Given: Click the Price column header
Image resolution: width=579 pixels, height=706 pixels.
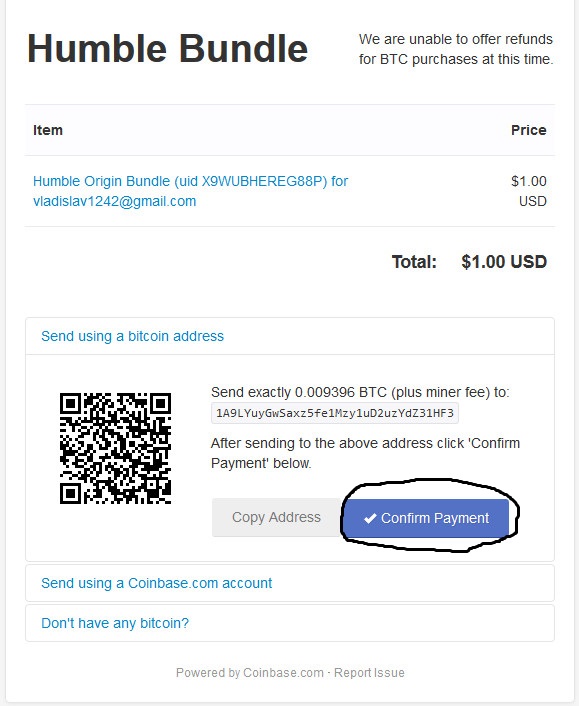Looking at the screenshot, I should 528,130.
